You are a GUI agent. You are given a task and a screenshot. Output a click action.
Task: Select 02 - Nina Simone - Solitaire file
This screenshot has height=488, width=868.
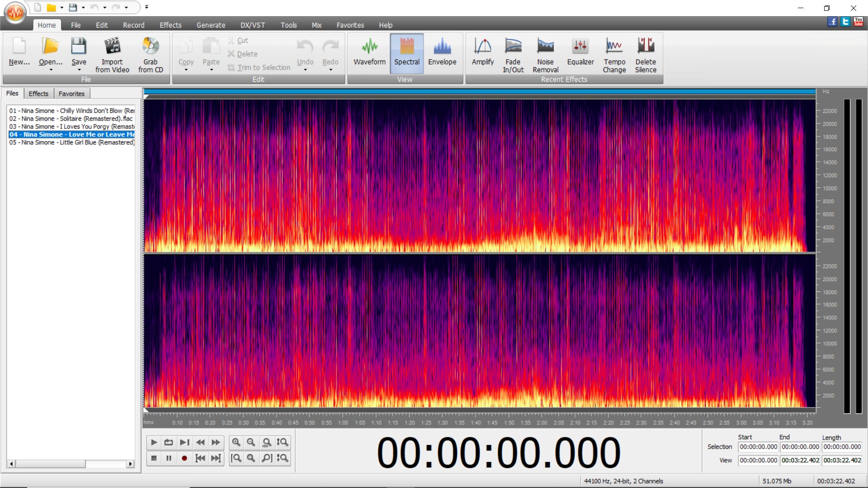click(71, 118)
